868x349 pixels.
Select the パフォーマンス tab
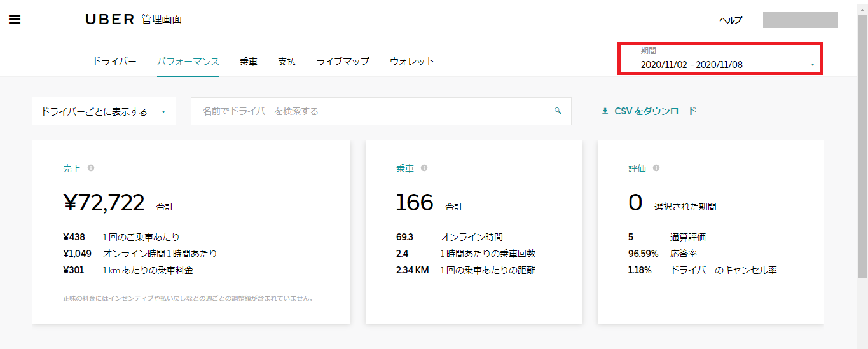click(188, 62)
